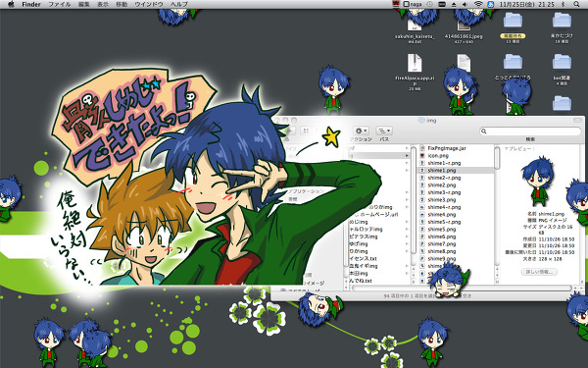Select icon.png in the file list
Screen dimensions: 588x368
pos(438,155)
